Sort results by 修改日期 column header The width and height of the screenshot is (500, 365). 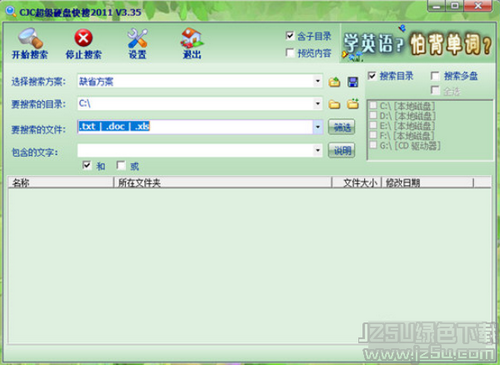click(x=428, y=182)
